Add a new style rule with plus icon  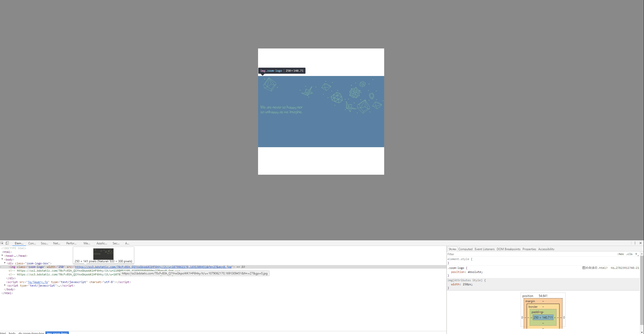[x=636, y=254]
